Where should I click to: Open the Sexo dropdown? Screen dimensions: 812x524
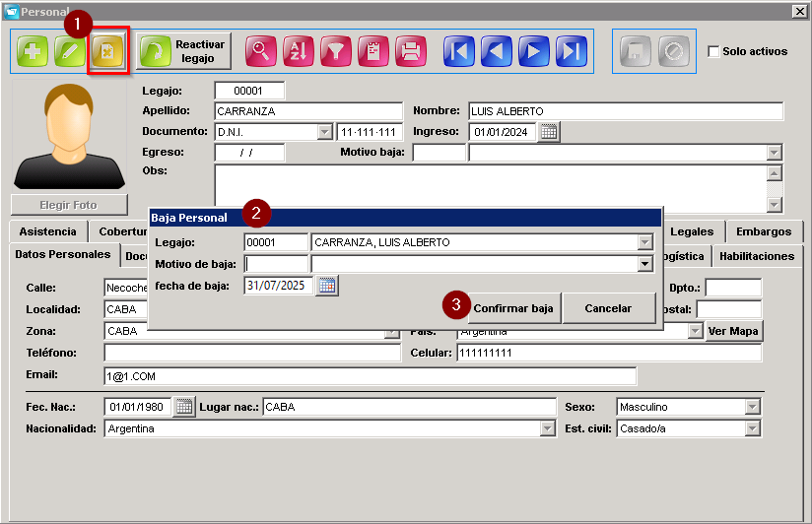click(x=753, y=407)
